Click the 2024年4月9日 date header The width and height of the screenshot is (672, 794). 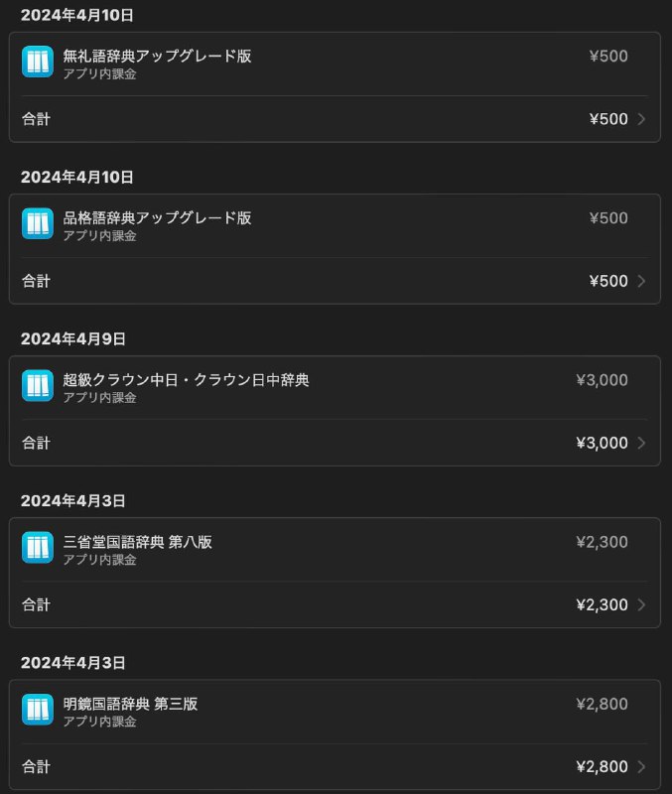pos(73,338)
